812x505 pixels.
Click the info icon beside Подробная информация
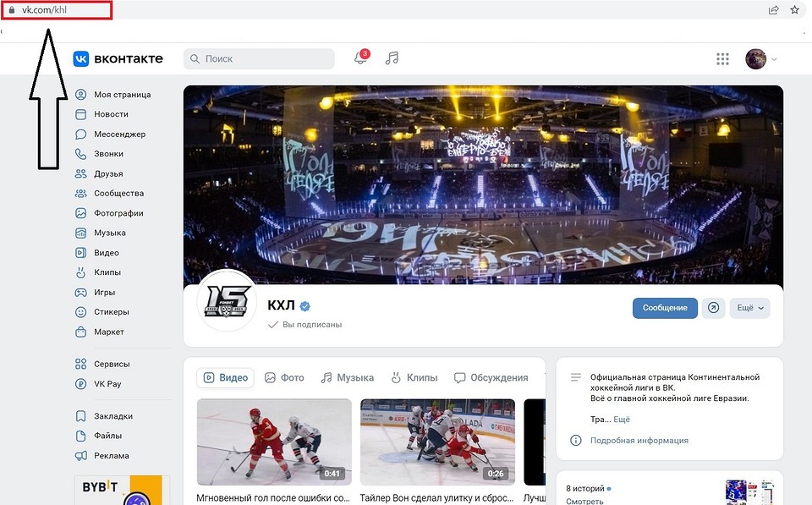[575, 440]
